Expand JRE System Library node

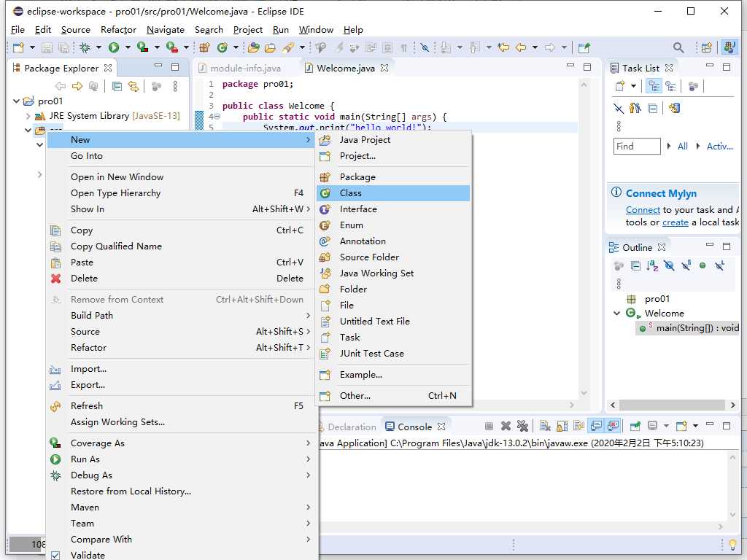pos(28,116)
